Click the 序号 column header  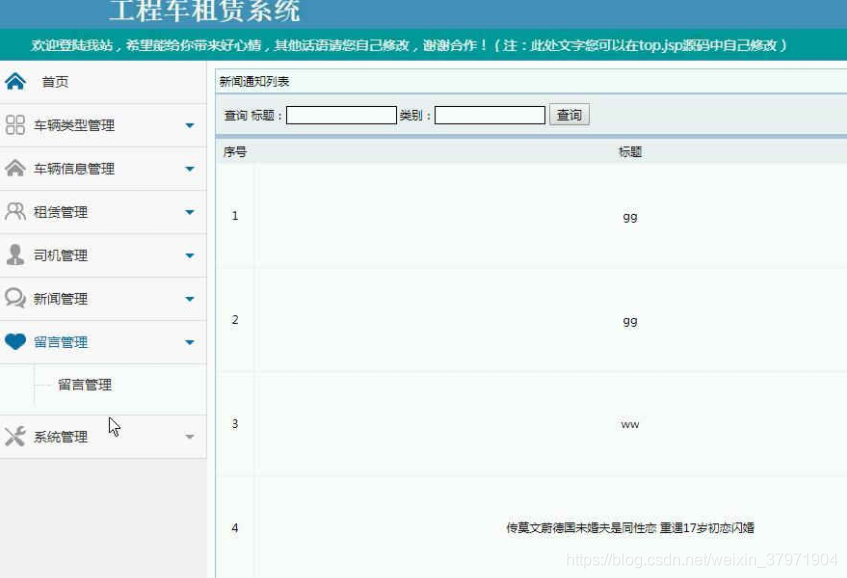235,152
